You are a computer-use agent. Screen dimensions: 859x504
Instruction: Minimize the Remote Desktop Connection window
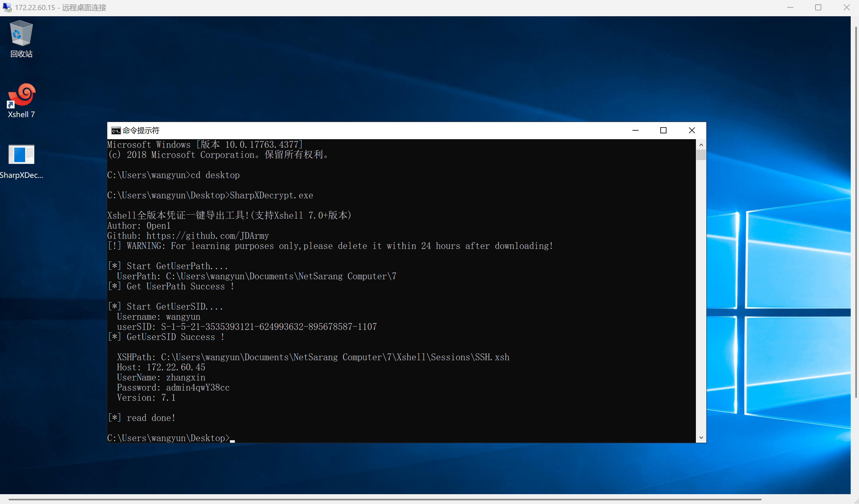pyautogui.click(x=790, y=7)
